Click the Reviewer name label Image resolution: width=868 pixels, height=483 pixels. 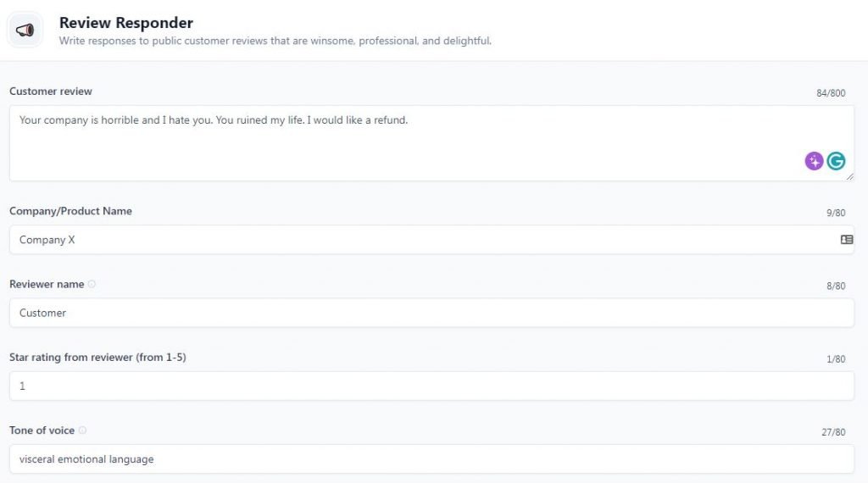(x=47, y=284)
